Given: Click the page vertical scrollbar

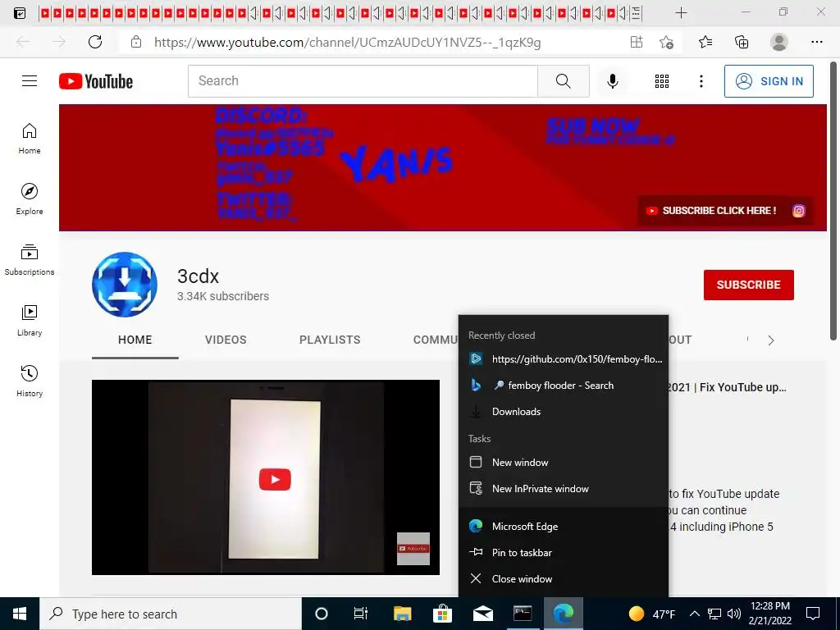Looking at the screenshot, I should point(833,201).
